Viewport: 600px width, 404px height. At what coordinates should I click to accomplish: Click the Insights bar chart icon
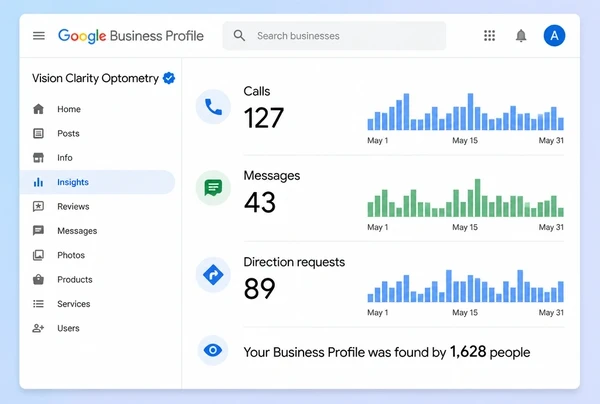tap(38, 182)
